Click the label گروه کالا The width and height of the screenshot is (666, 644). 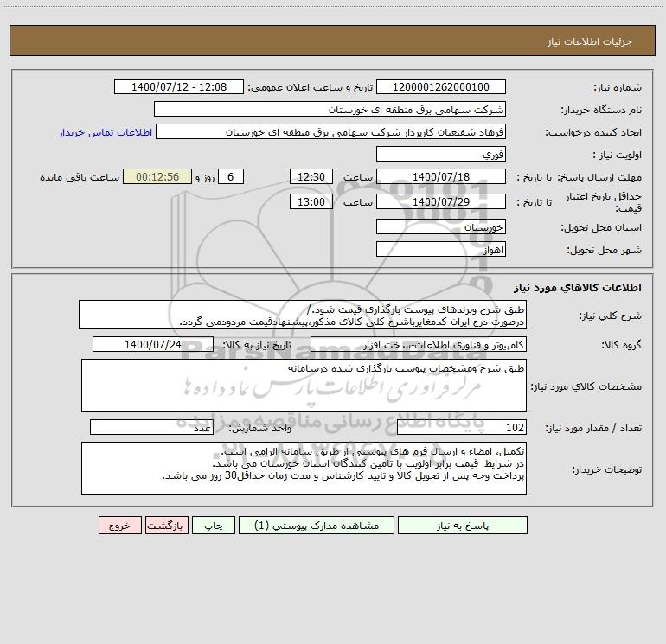[x=621, y=345]
